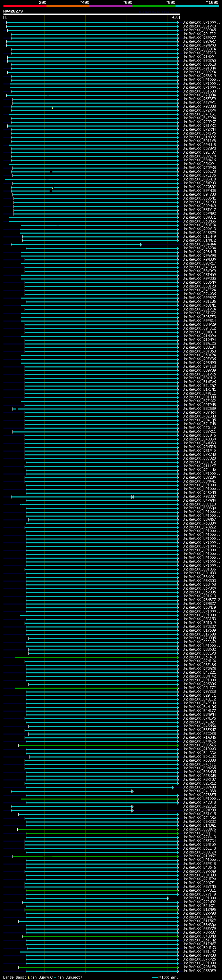Click the UniRef100_C0PM49 label

199,206
